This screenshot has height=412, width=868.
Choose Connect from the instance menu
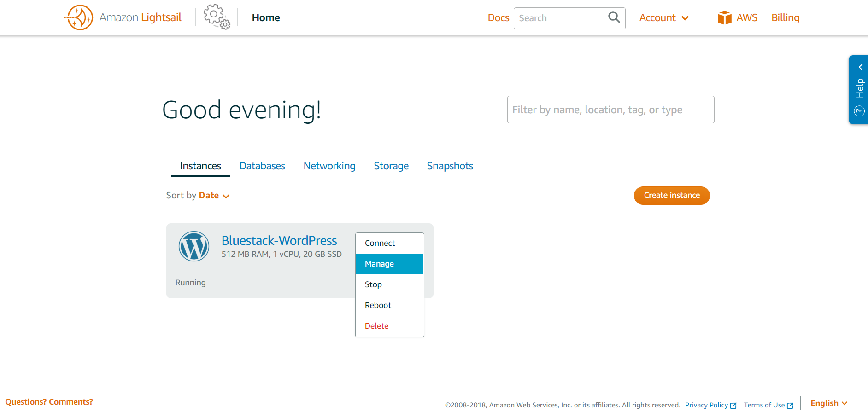click(x=390, y=243)
